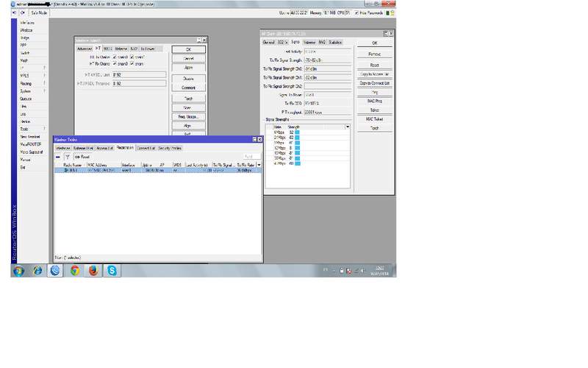Switch to Tx Power tab in Interface dialog

pyautogui.click(x=148, y=49)
